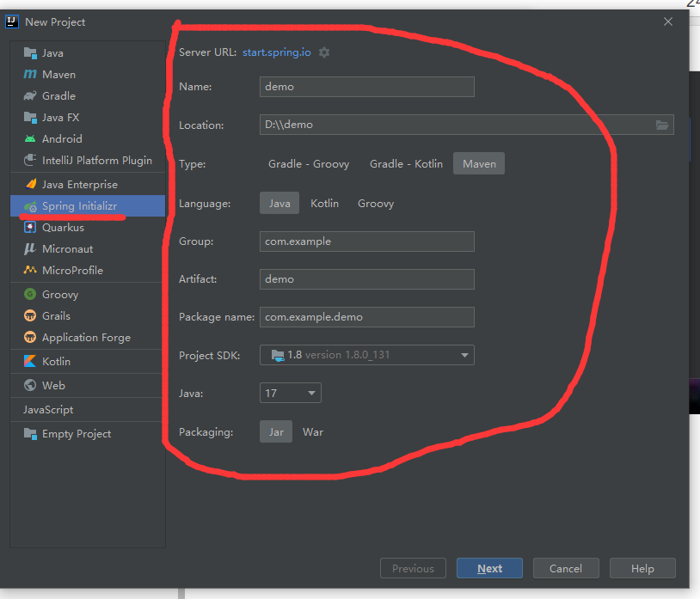Image resolution: width=700 pixels, height=599 pixels.
Task: Open Server URL settings gear
Action: [x=324, y=52]
